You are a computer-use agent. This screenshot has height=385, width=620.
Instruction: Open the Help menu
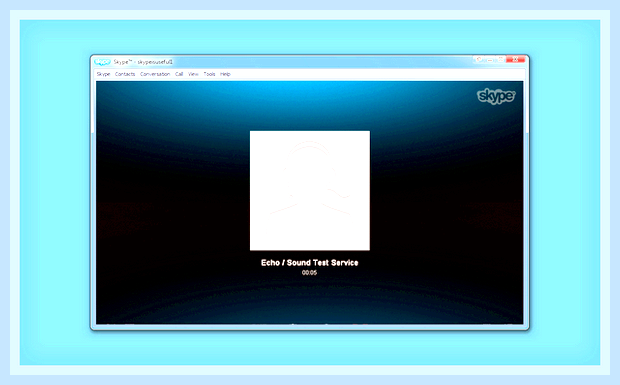(225, 74)
